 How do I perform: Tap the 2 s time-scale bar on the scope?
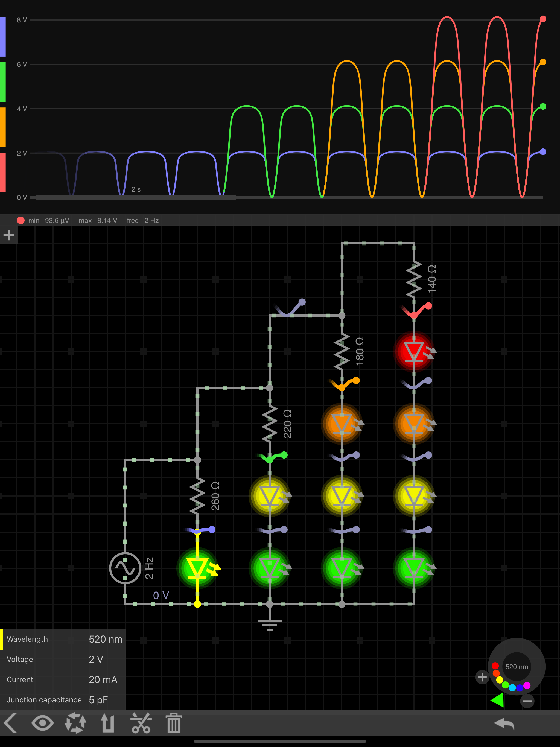pos(136,197)
